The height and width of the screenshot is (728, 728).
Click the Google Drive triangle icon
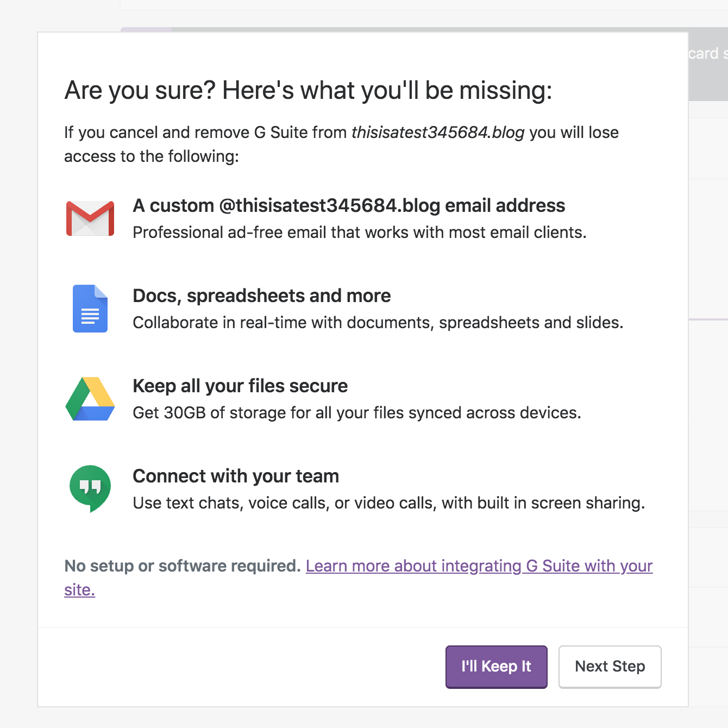pos(90,399)
